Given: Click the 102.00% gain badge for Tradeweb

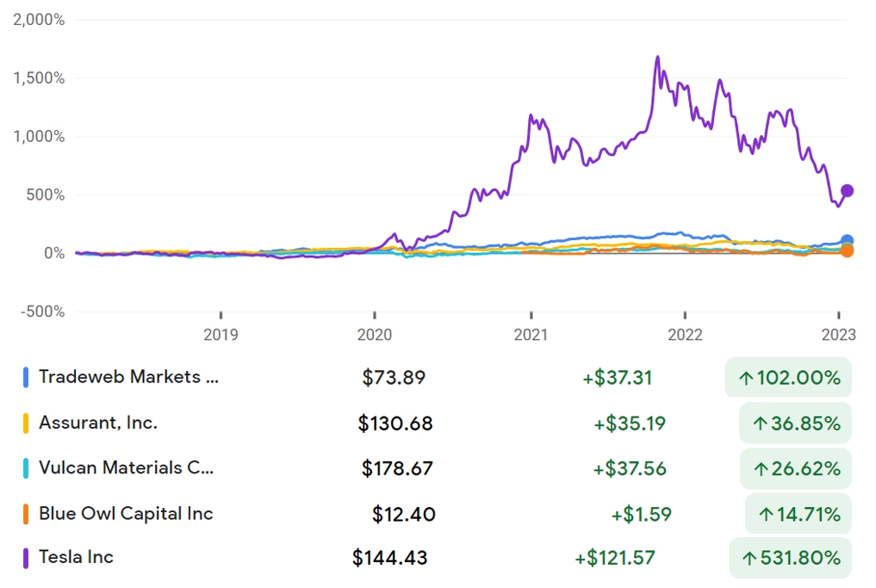Looking at the screenshot, I should 788,377.
